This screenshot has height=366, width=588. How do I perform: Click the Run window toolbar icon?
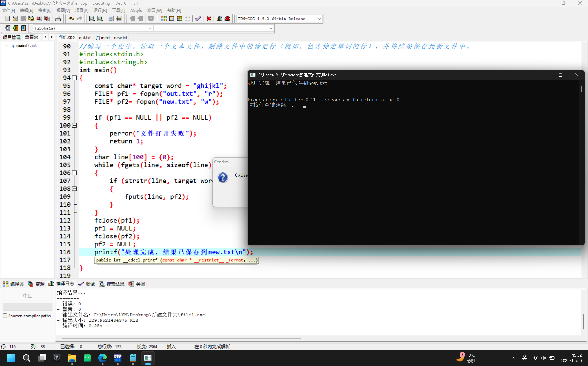pos(172,19)
